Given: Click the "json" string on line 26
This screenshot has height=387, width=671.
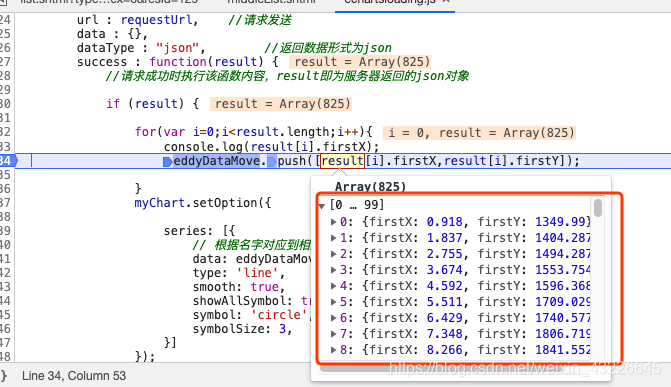Looking at the screenshot, I should 178,48.
